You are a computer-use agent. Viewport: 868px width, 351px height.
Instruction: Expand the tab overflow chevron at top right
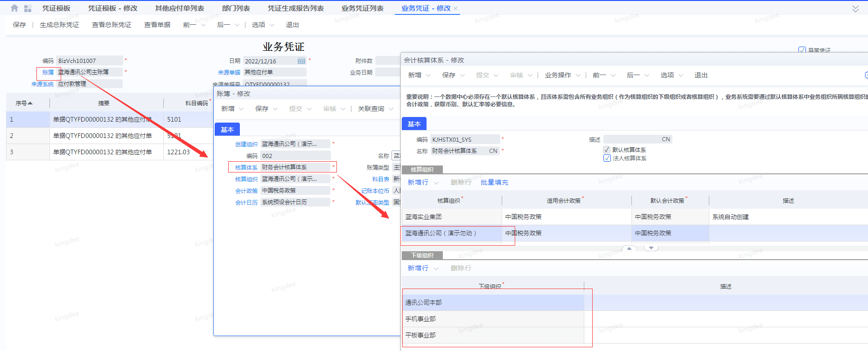855,9
